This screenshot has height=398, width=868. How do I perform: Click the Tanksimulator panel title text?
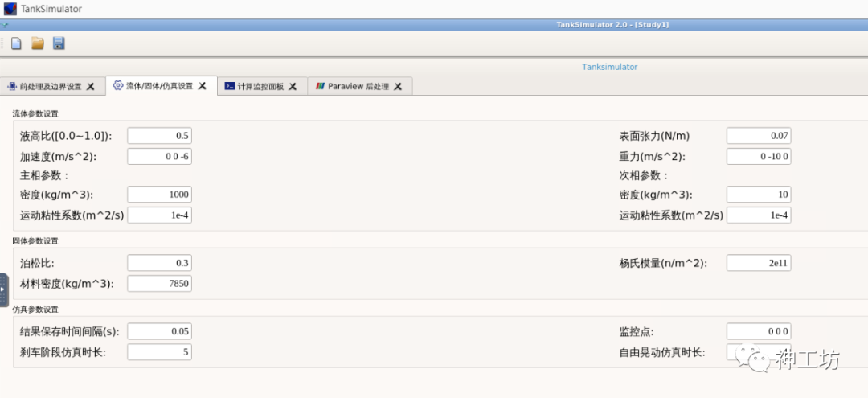pos(609,67)
